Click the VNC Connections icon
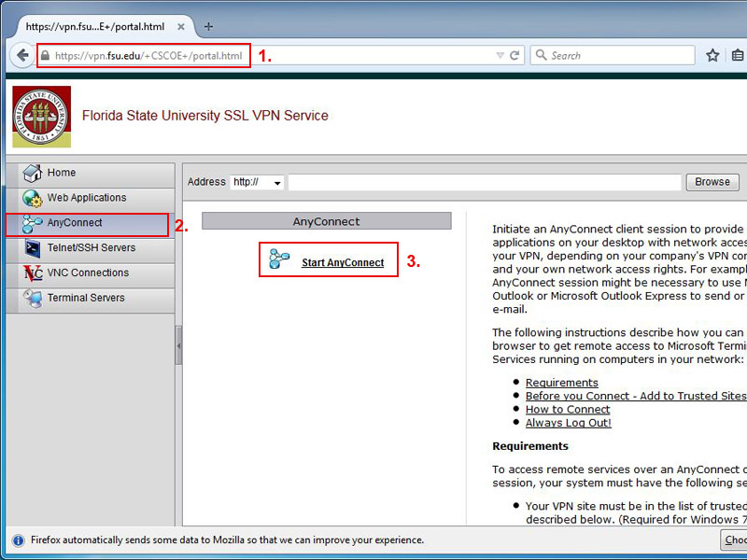 (33, 273)
